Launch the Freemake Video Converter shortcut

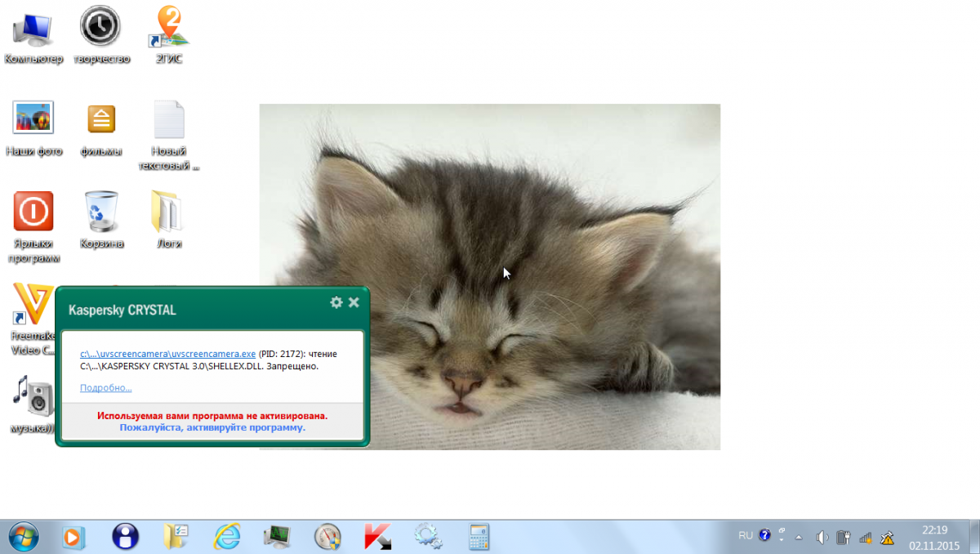click(x=31, y=319)
